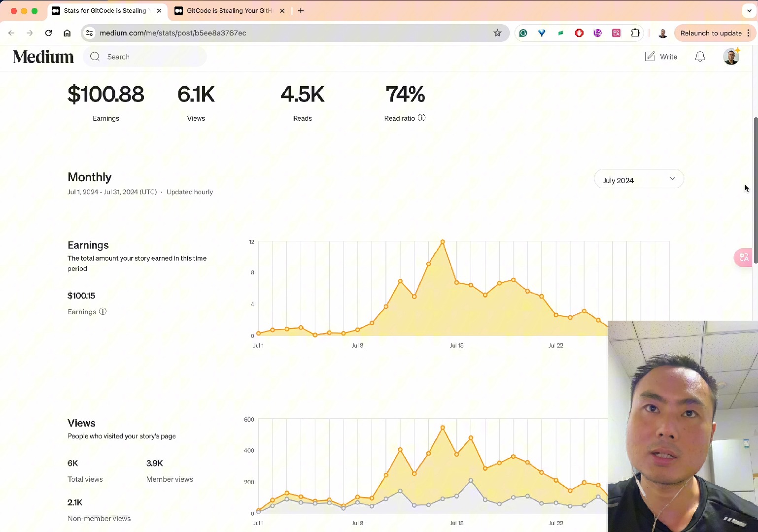The image size is (758, 532).
Task: Bookmark this page with star icon
Action: pyautogui.click(x=497, y=33)
